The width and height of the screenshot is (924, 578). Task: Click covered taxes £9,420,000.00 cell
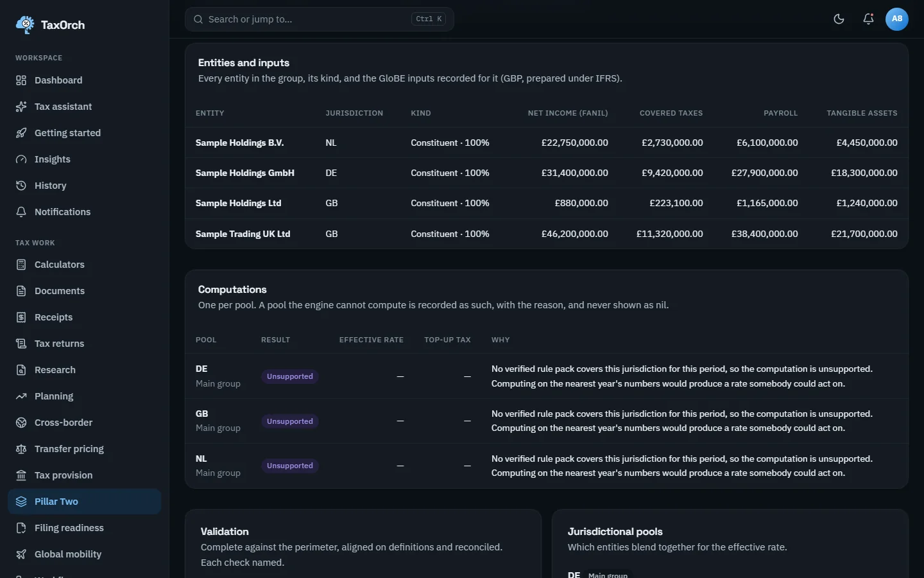click(x=672, y=173)
